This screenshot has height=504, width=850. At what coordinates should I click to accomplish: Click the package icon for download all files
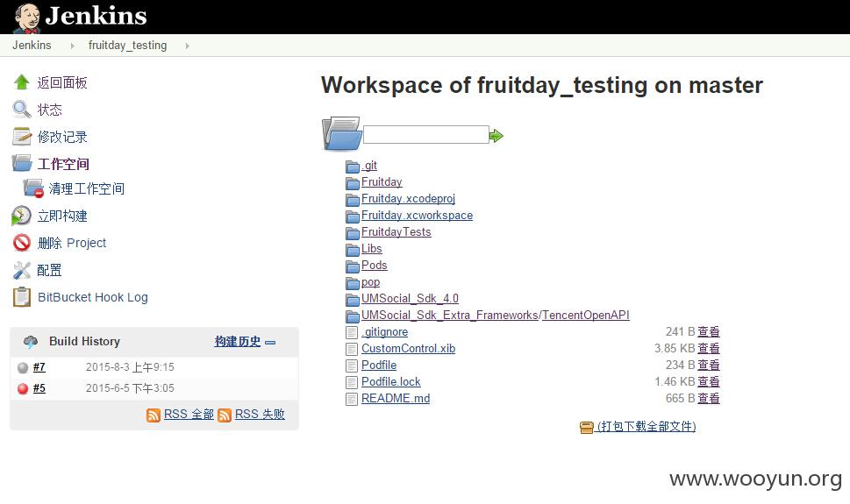coord(587,428)
